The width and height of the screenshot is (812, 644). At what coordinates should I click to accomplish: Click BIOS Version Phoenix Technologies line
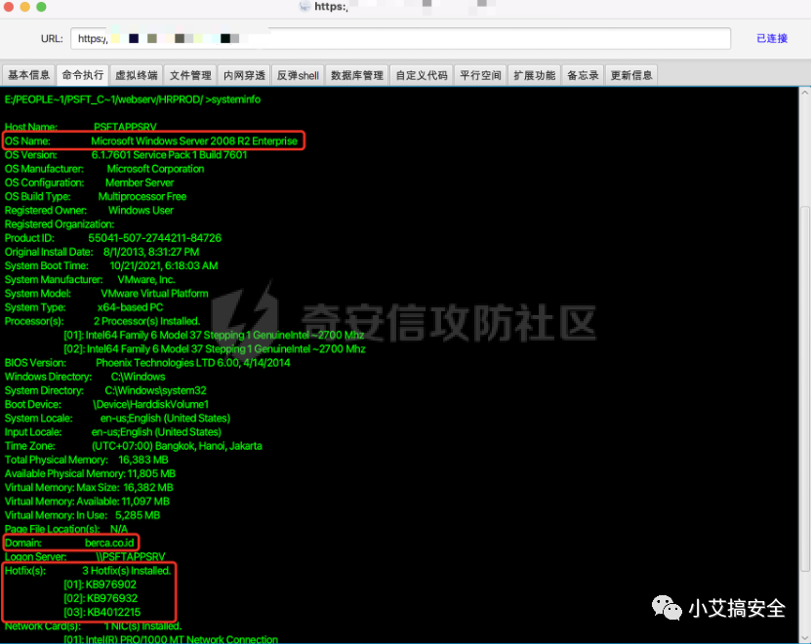[147, 363]
